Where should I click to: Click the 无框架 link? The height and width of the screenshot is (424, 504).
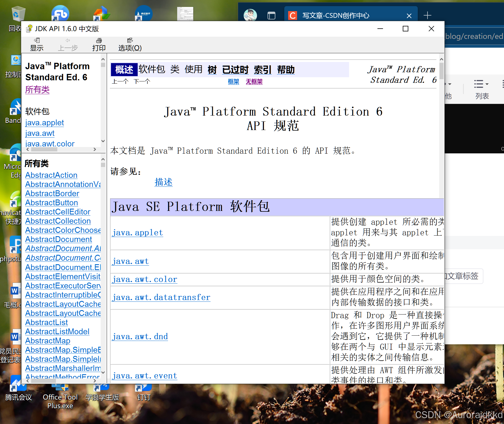(254, 81)
